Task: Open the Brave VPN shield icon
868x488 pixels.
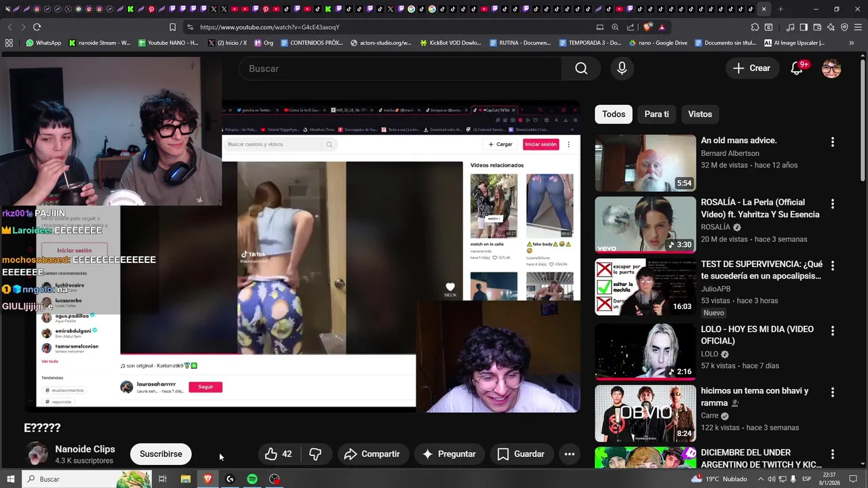Action: [x=844, y=27]
